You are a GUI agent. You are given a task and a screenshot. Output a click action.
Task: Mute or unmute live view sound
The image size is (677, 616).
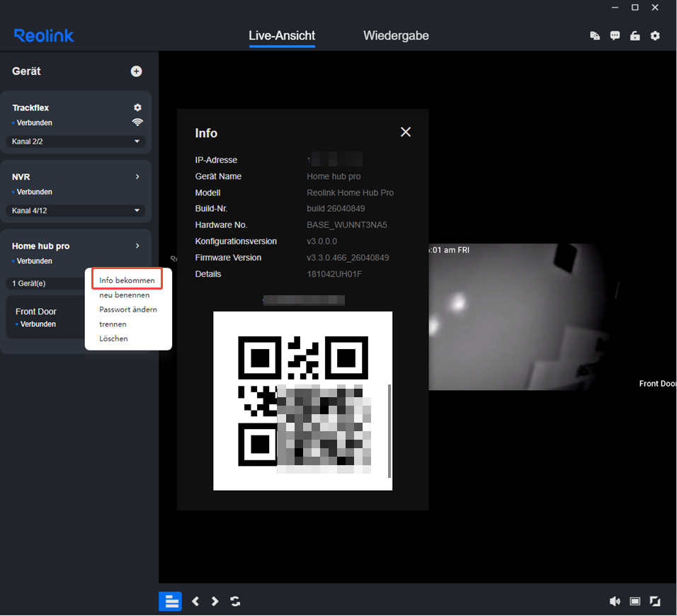click(615, 601)
